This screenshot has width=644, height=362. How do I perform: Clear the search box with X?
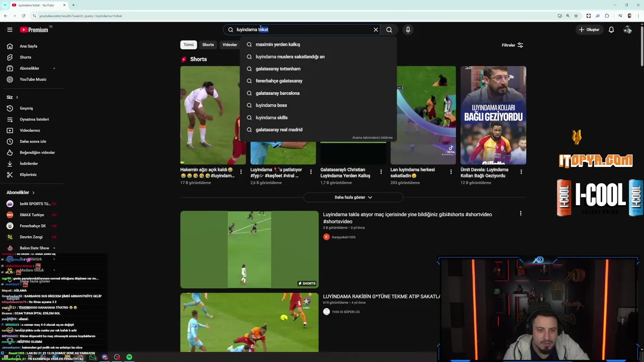point(376,30)
